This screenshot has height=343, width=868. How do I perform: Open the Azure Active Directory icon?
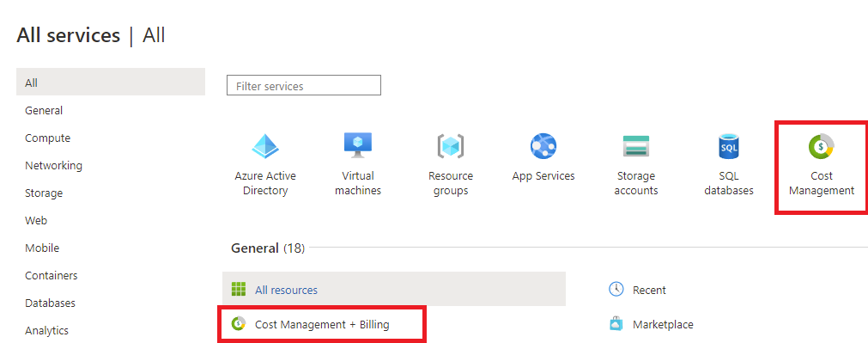point(265,146)
